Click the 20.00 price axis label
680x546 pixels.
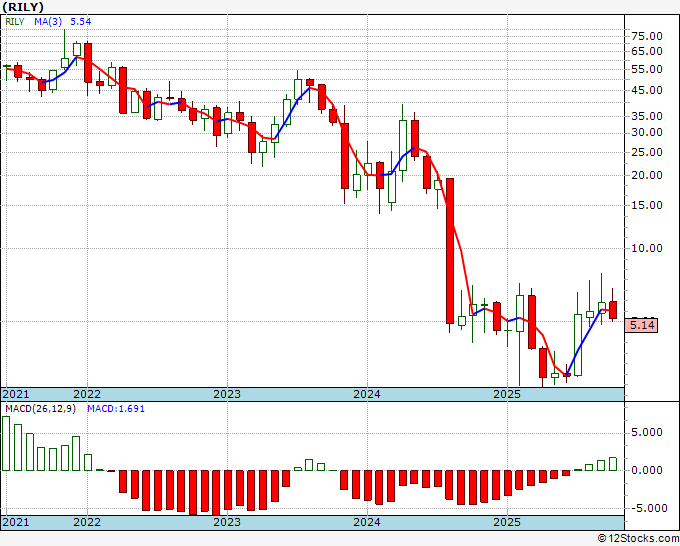coord(647,176)
